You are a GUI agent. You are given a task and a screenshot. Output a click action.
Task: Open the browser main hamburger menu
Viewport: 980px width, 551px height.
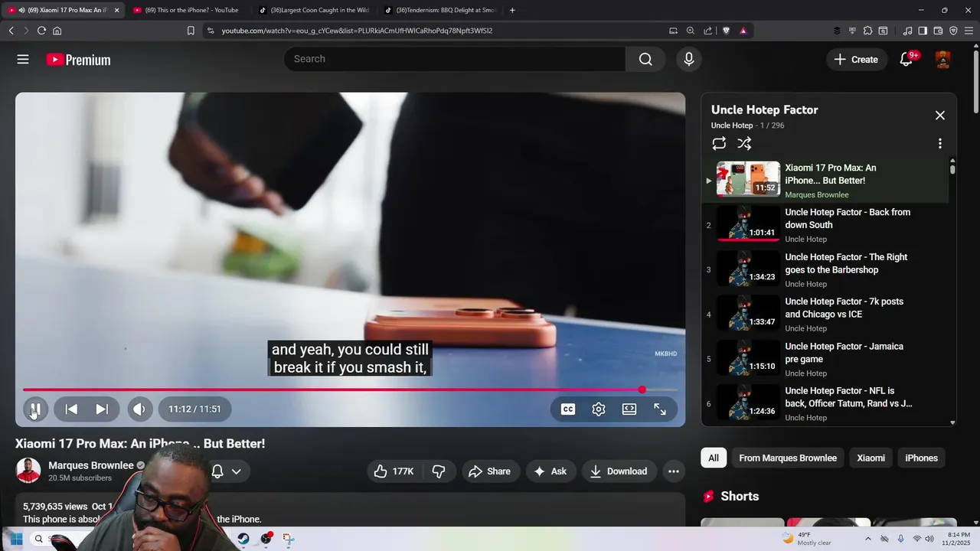(x=969, y=31)
